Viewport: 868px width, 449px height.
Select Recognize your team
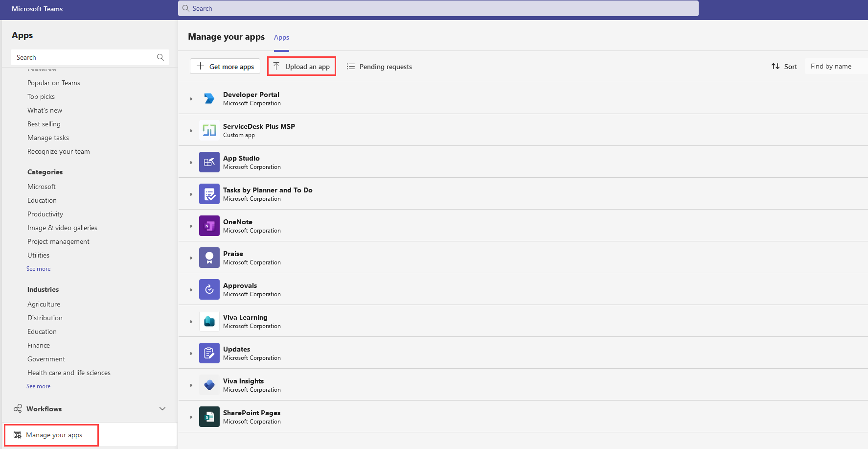pos(59,151)
